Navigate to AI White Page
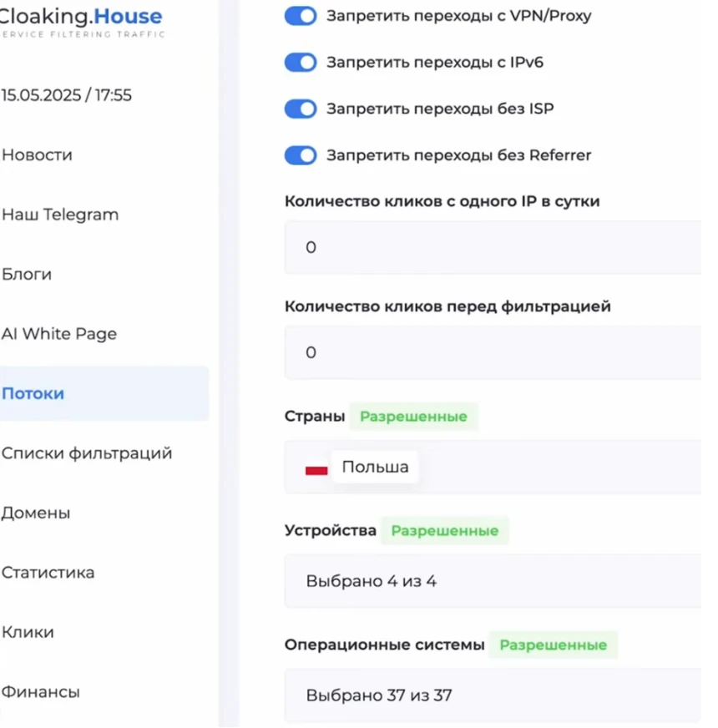 (59, 334)
